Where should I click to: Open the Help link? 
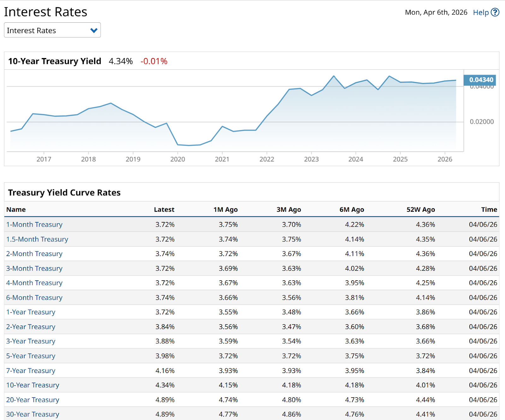(x=480, y=12)
